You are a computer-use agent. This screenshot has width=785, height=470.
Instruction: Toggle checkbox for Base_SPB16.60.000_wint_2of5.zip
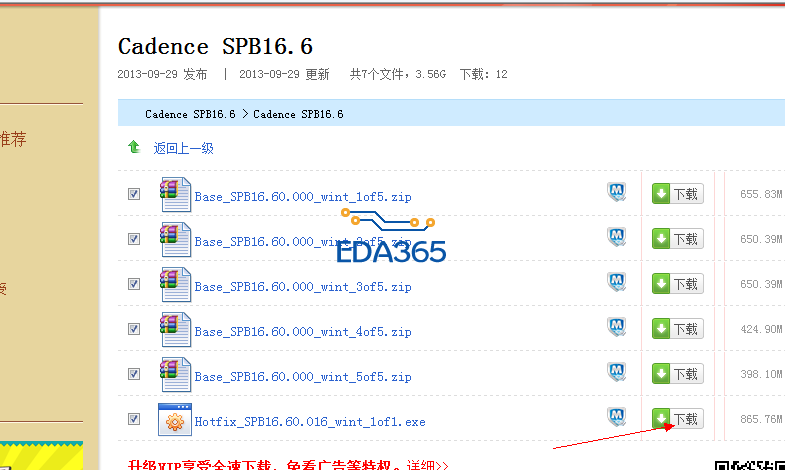[134, 239]
